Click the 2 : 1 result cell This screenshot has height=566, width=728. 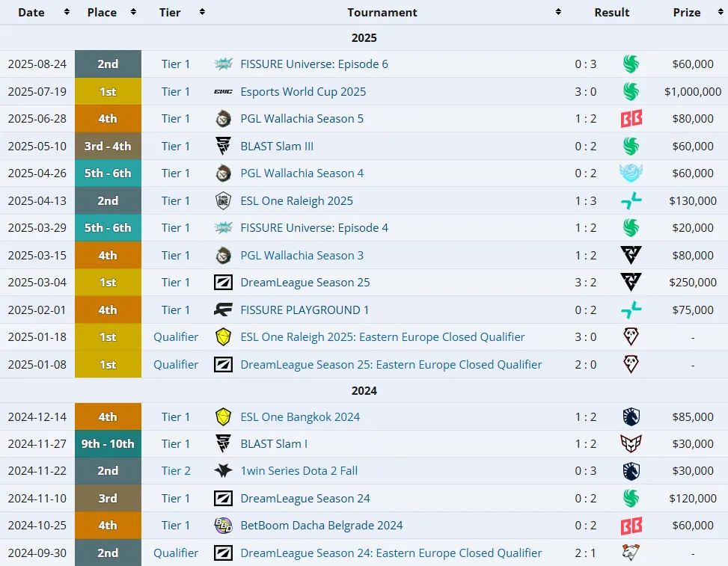point(585,553)
